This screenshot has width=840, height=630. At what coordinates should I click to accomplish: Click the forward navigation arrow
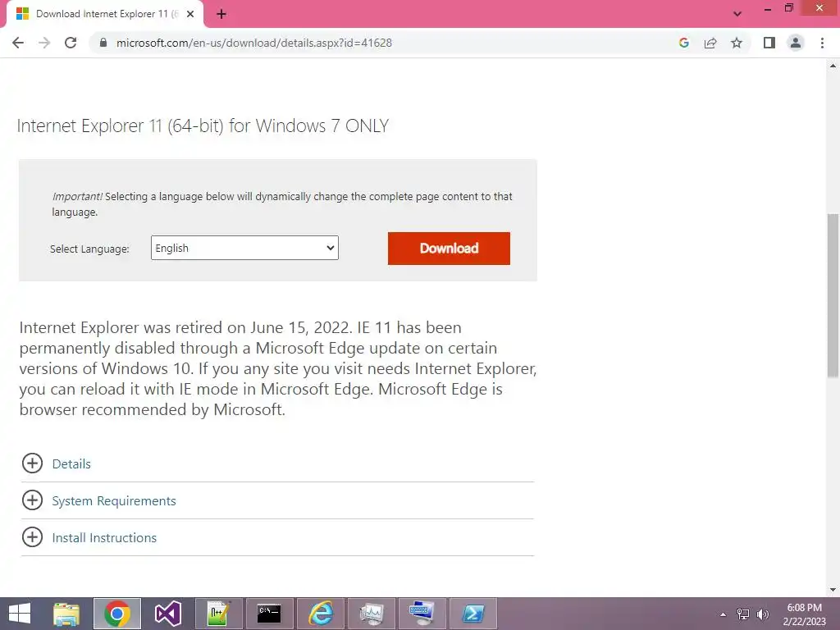pyautogui.click(x=44, y=43)
